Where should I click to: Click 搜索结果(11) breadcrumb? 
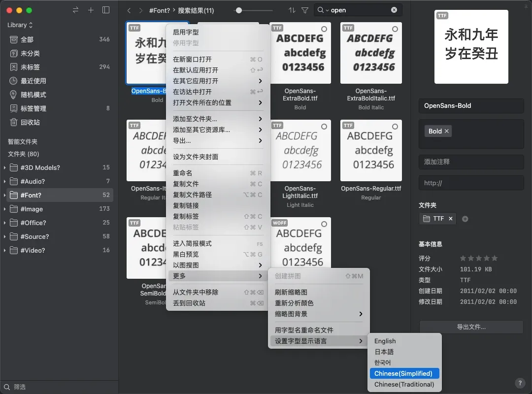coord(196,10)
